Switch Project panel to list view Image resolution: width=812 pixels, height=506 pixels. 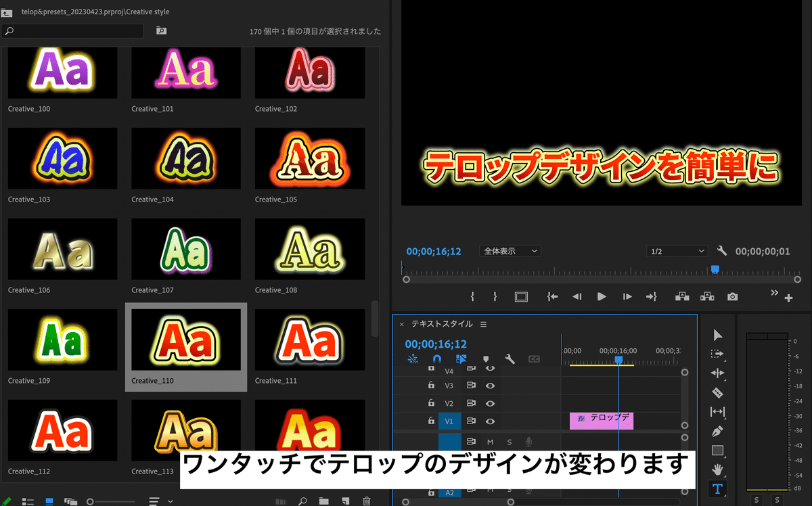click(x=28, y=501)
